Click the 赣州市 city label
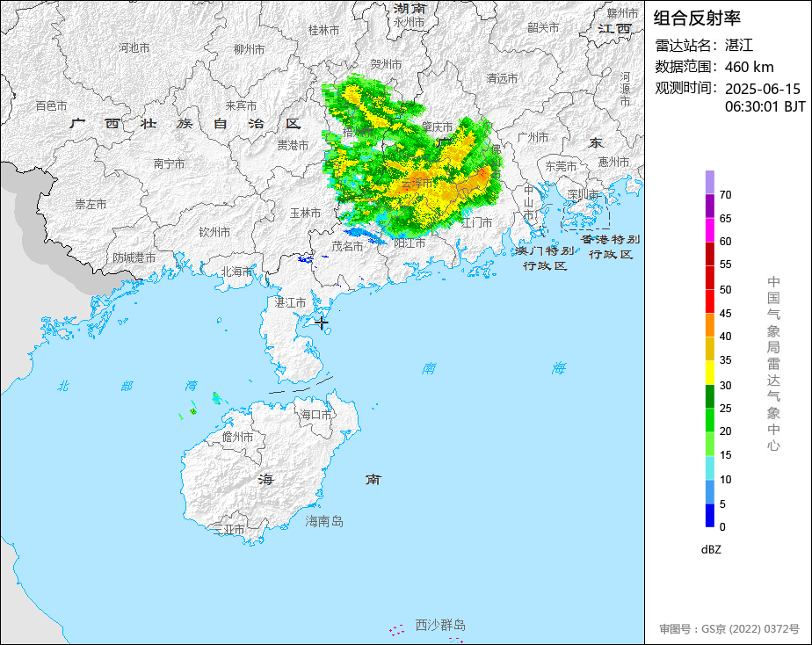812x645 pixels. [x=622, y=13]
